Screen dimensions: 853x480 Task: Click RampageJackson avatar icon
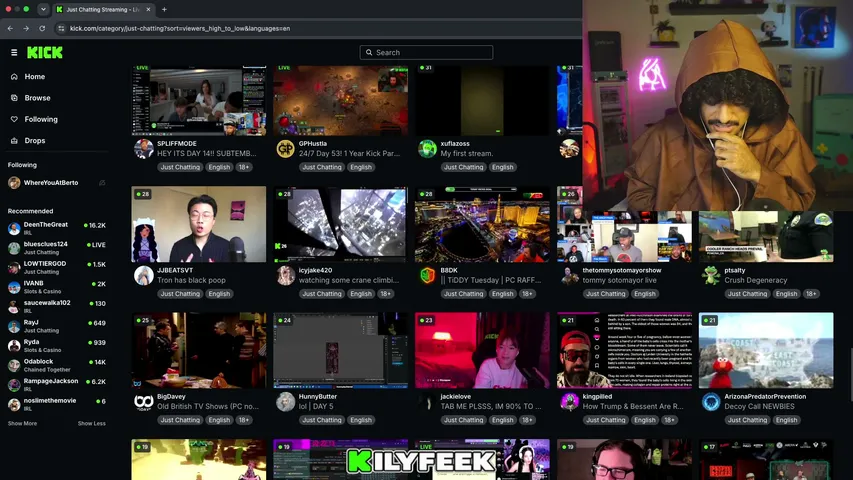click(x=14, y=385)
